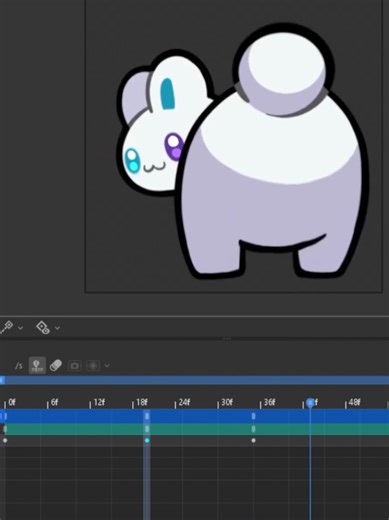Viewport: 389px width, 520px height.
Task: Select blue track keyframe near 36f
Action: pos(253,416)
